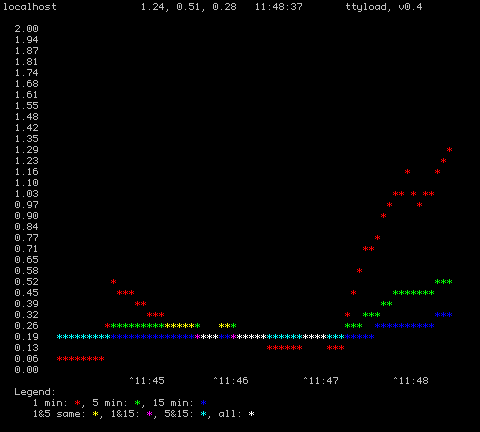Viewport: 480px width, 432px height.
Task: Click the ^11:46 time axis marker
Action: pyautogui.click(x=231, y=381)
